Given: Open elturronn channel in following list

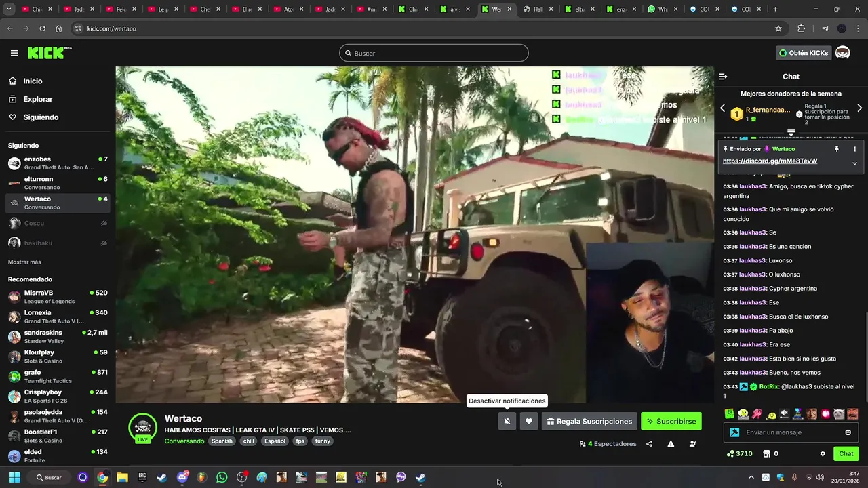Looking at the screenshot, I should [x=58, y=183].
